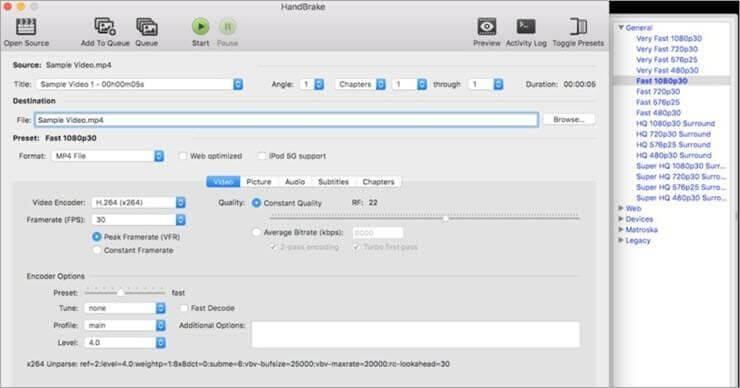Select Fast 720p30 preset
Viewport: 740px width, 388px height.
(658, 92)
